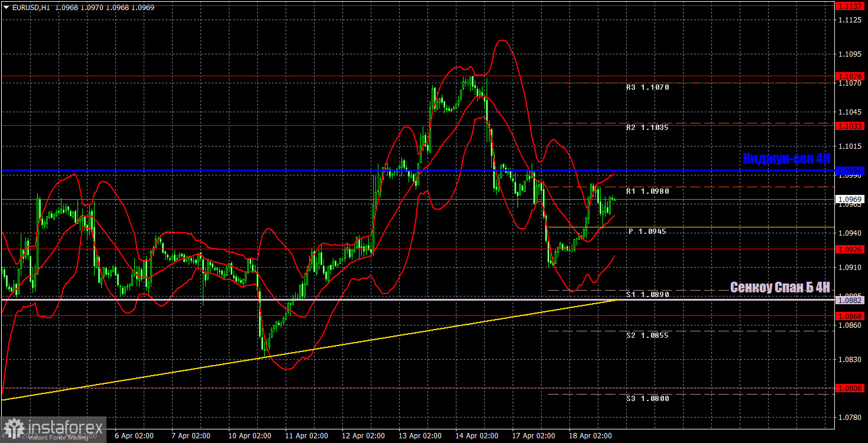Screen dimensions: 868x443
Task: Select the 1.1015 price scale value
Action: tap(850, 146)
